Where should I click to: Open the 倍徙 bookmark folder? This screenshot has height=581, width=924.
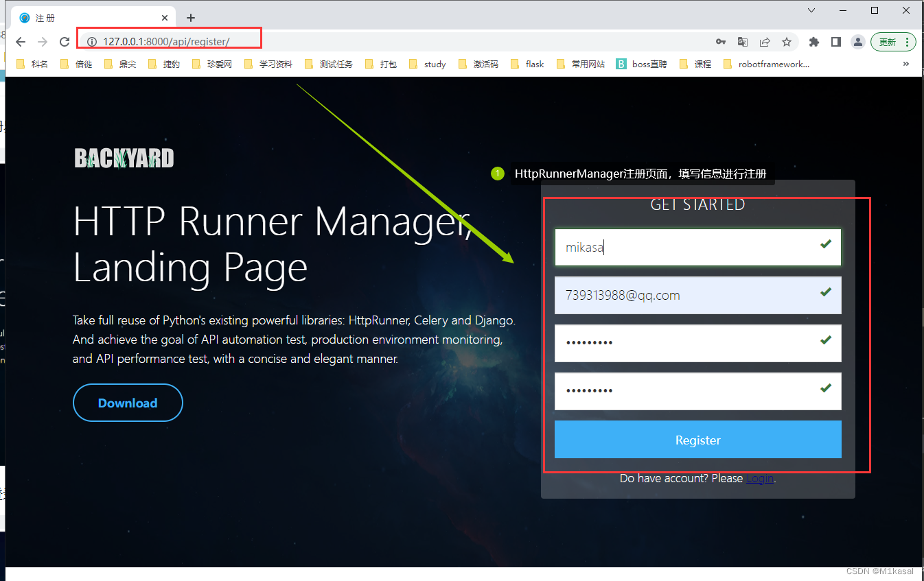coord(76,64)
